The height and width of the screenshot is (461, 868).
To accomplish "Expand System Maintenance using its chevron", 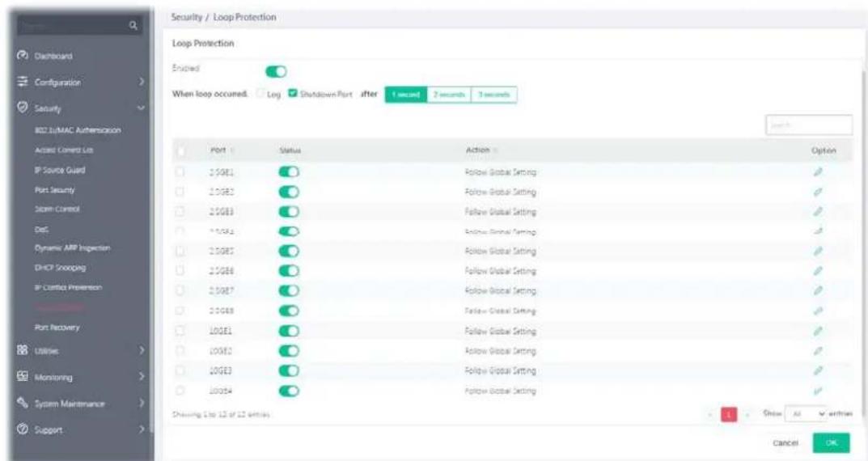I will pos(141,403).
